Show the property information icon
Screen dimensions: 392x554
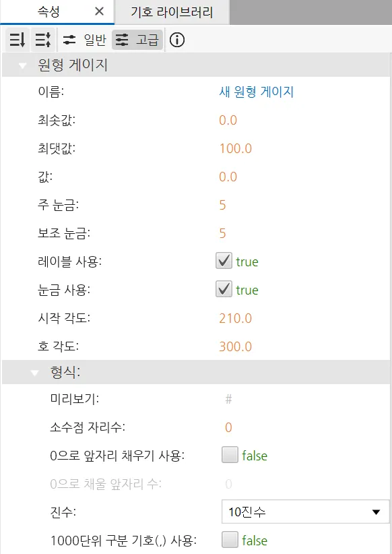(x=177, y=40)
